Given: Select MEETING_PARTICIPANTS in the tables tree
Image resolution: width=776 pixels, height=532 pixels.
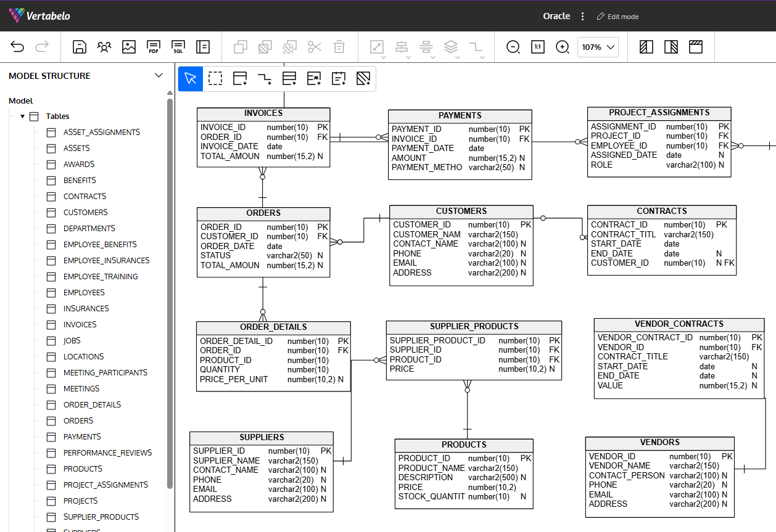Looking at the screenshot, I should (105, 372).
